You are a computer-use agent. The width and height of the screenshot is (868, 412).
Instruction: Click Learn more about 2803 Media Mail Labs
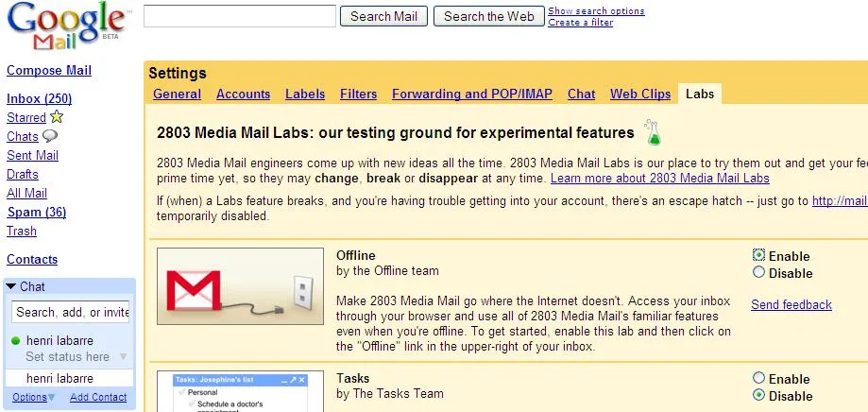(x=660, y=179)
